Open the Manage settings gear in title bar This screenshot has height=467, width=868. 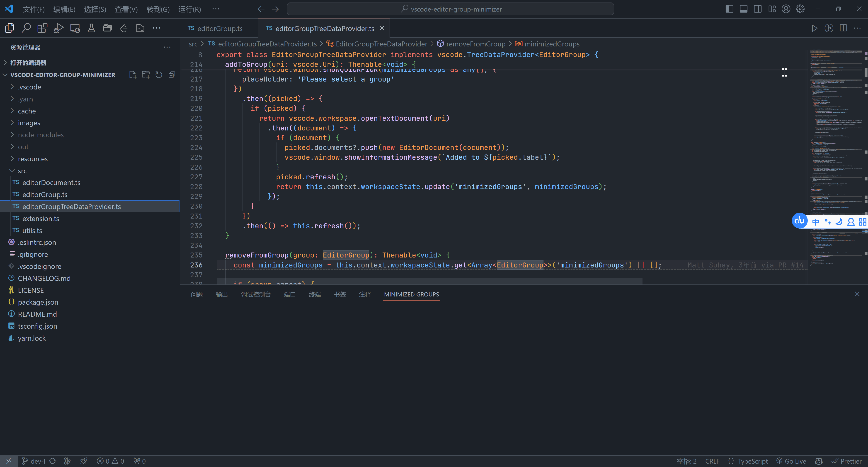[x=800, y=9]
